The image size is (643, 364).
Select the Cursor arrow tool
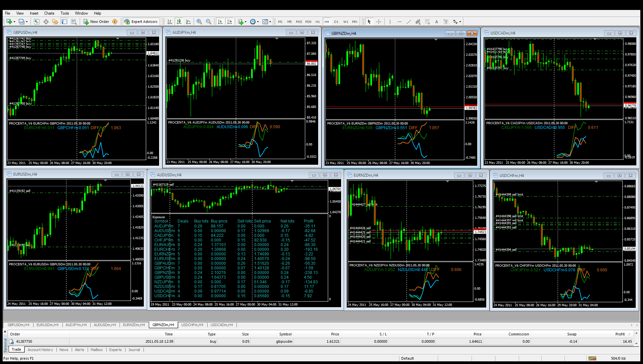point(369,22)
